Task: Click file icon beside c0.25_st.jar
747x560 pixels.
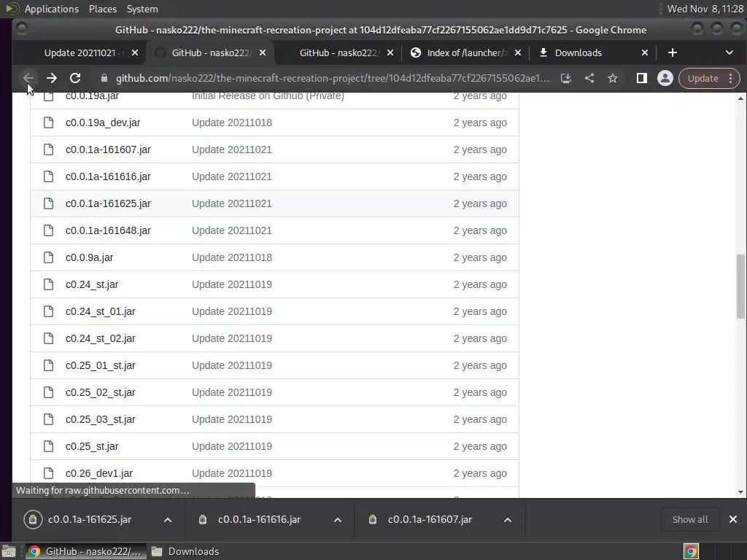Action: pos(48,446)
